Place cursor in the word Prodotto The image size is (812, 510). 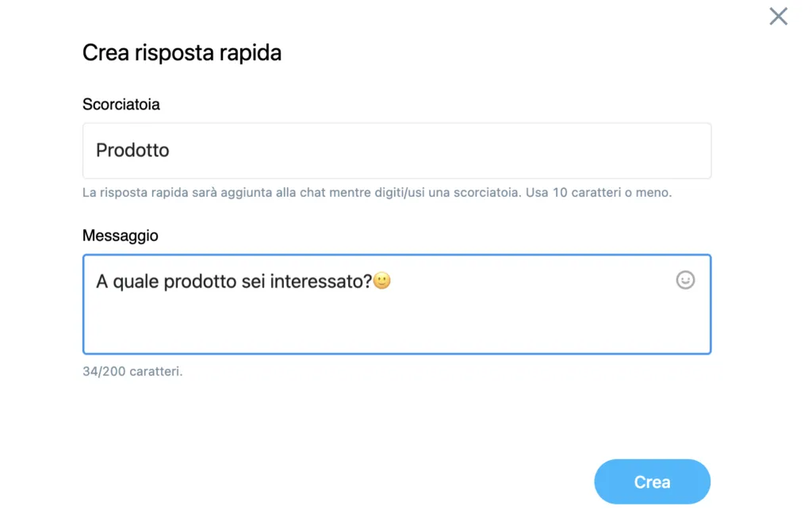[x=132, y=150]
